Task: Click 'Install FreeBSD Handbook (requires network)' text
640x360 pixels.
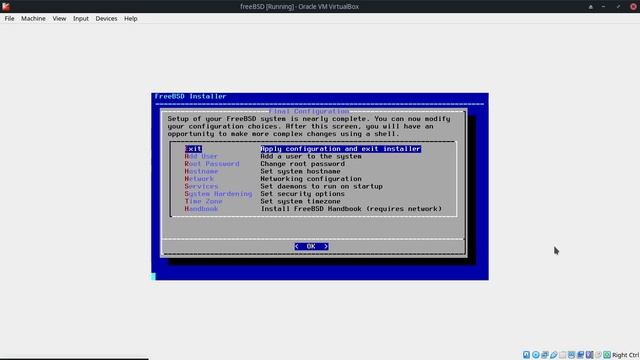Action: [x=351, y=209]
